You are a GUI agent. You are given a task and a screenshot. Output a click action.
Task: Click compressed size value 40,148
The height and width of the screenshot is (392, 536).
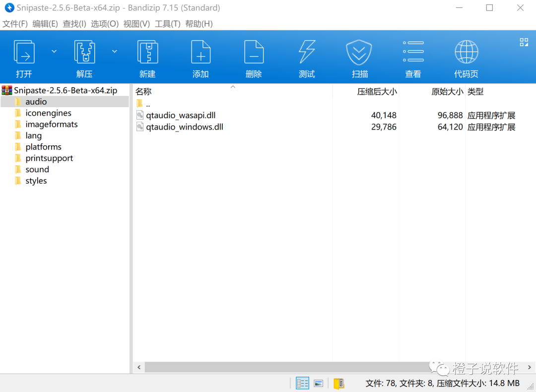pos(384,116)
